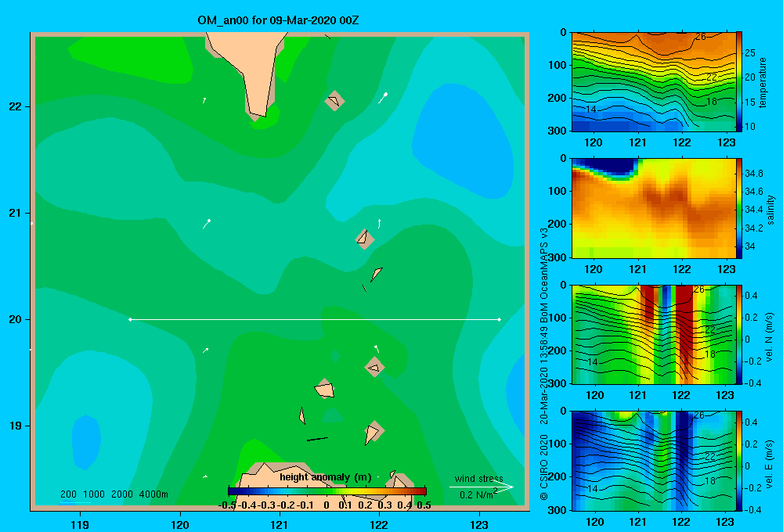
Task: Click the eastern endpoint of the white transect line
Action: tap(500, 319)
